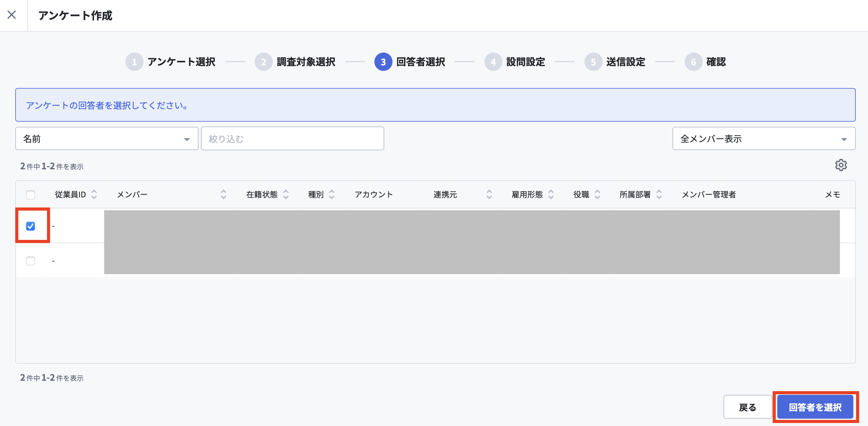
Task: Click the 戻る button
Action: [748, 407]
